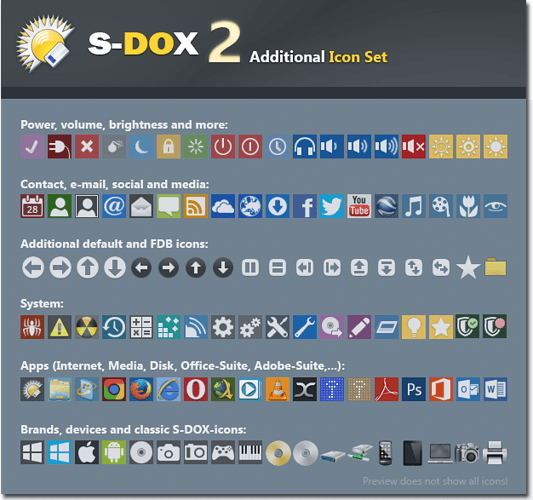Image resolution: width=533 pixels, height=500 pixels.
Task: Select the red mute speaker icon
Action: 413,146
